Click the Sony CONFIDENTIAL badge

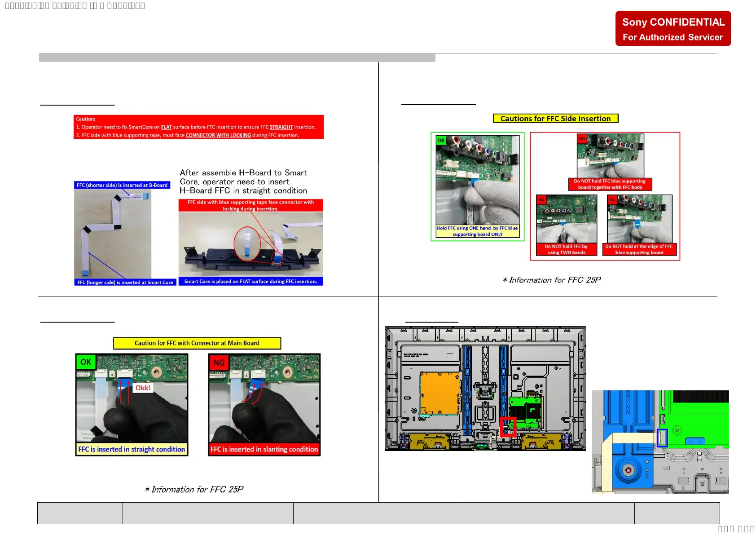pyautogui.click(x=672, y=29)
